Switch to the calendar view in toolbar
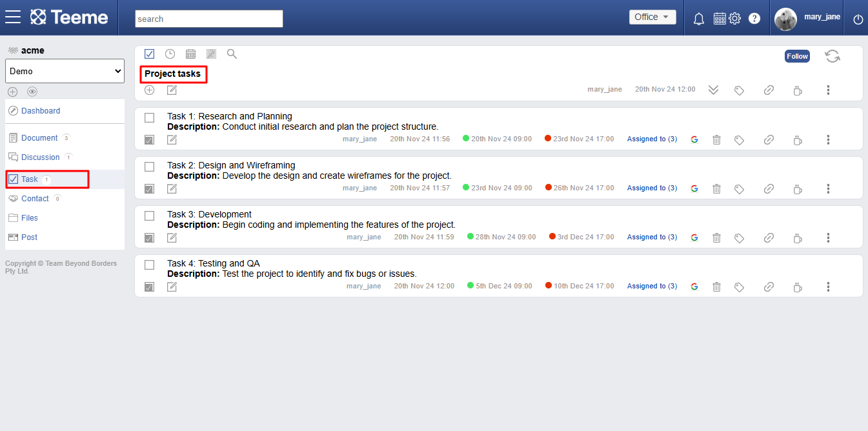Image resolution: width=868 pixels, height=431 pixels. click(x=190, y=54)
